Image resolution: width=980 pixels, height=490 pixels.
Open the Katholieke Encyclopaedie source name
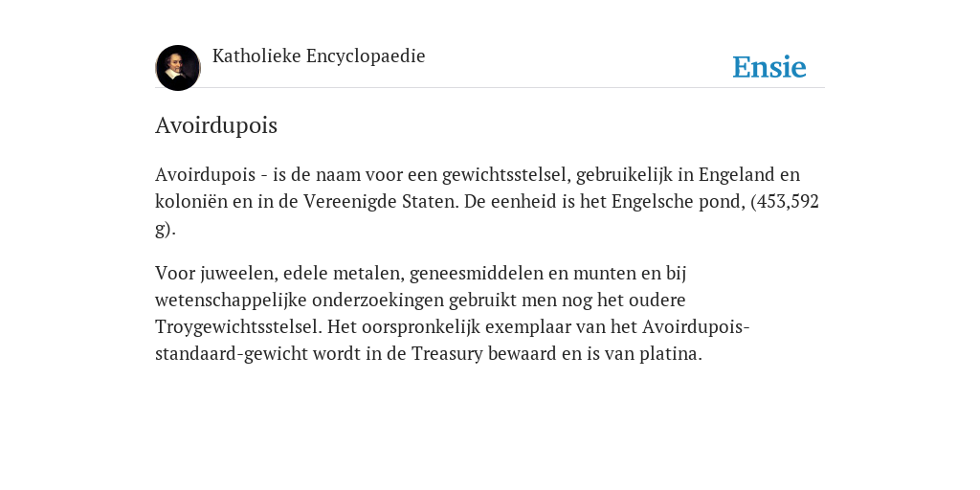click(x=319, y=56)
